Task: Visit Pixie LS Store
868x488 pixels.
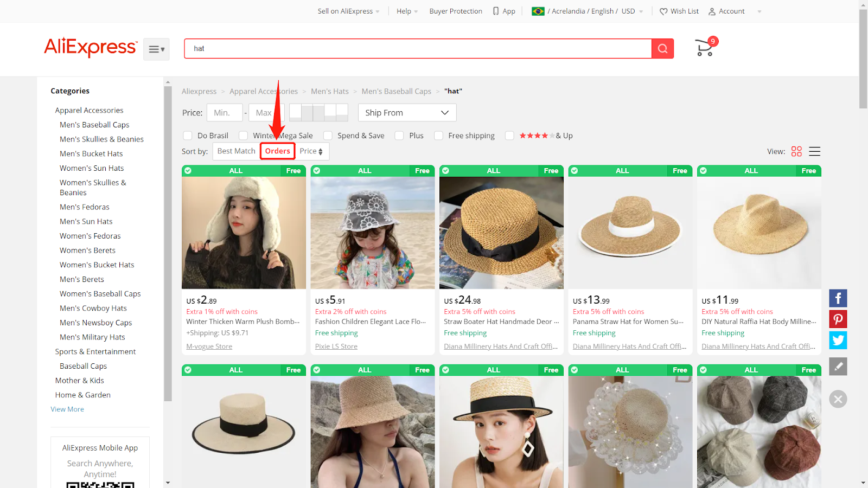Action: (336, 346)
